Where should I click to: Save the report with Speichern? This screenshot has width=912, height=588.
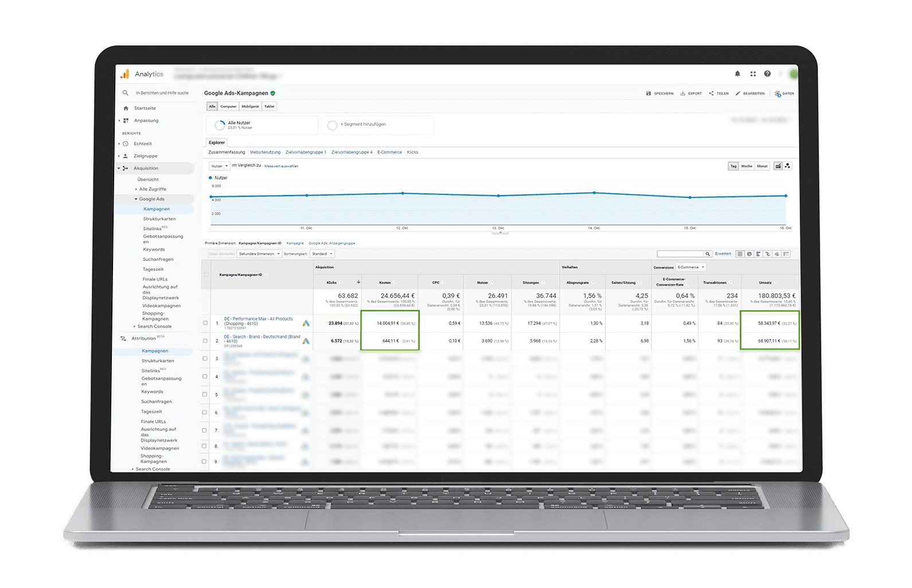(660, 94)
